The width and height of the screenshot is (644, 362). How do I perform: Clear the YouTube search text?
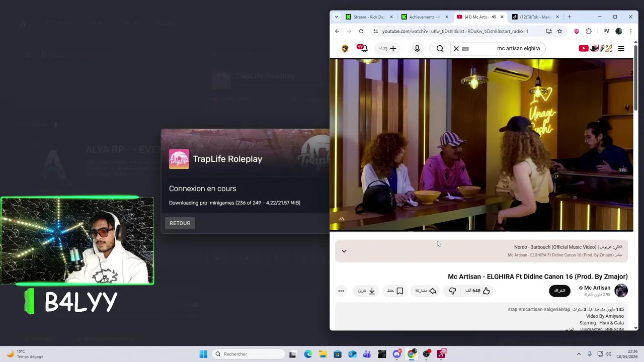tap(456, 48)
